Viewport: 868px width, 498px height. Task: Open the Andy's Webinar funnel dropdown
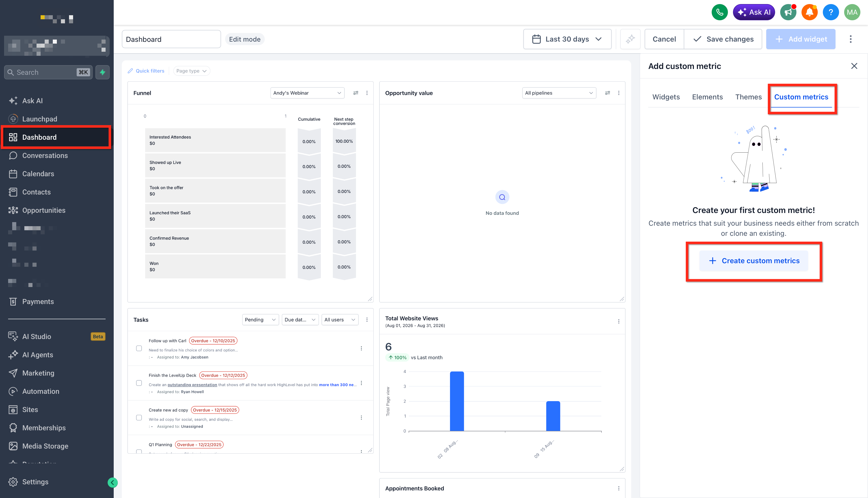coord(307,93)
